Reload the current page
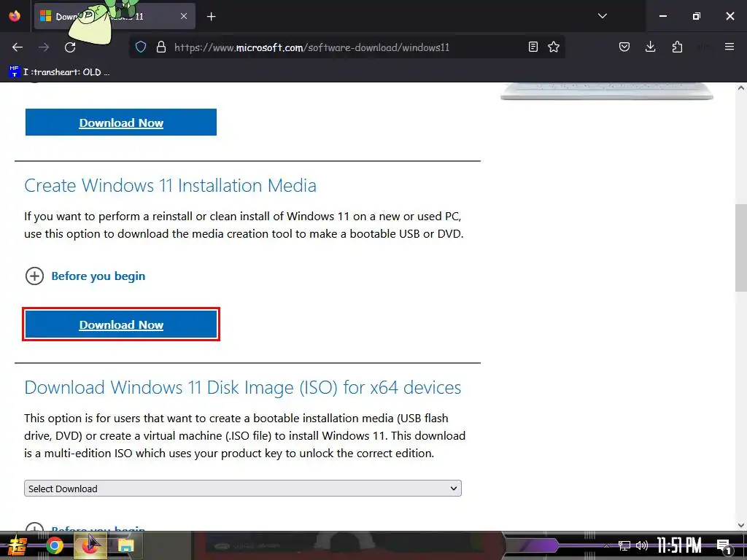This screenshot has height=560, width=747. click(70, 47)
